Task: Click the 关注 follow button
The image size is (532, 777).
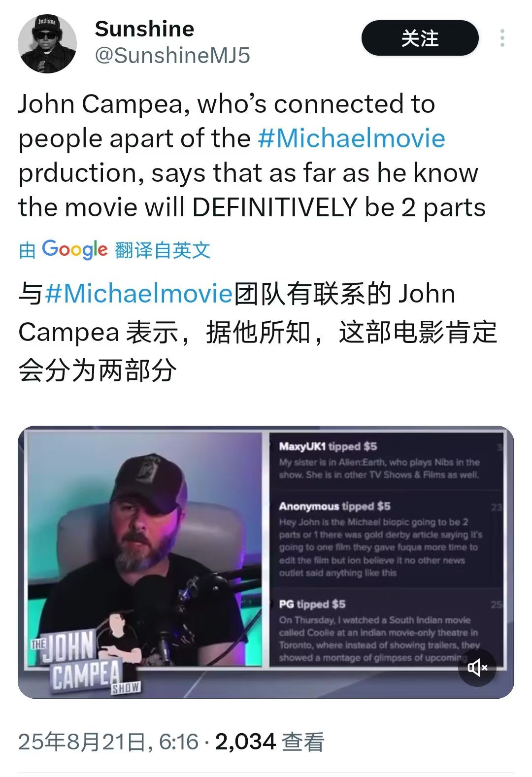Action: click(x=420, y=38)
